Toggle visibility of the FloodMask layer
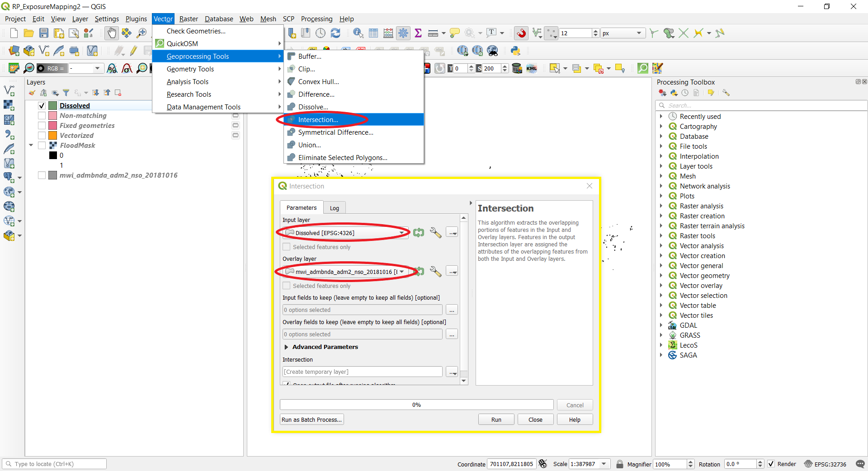 [x=42, y=145]
